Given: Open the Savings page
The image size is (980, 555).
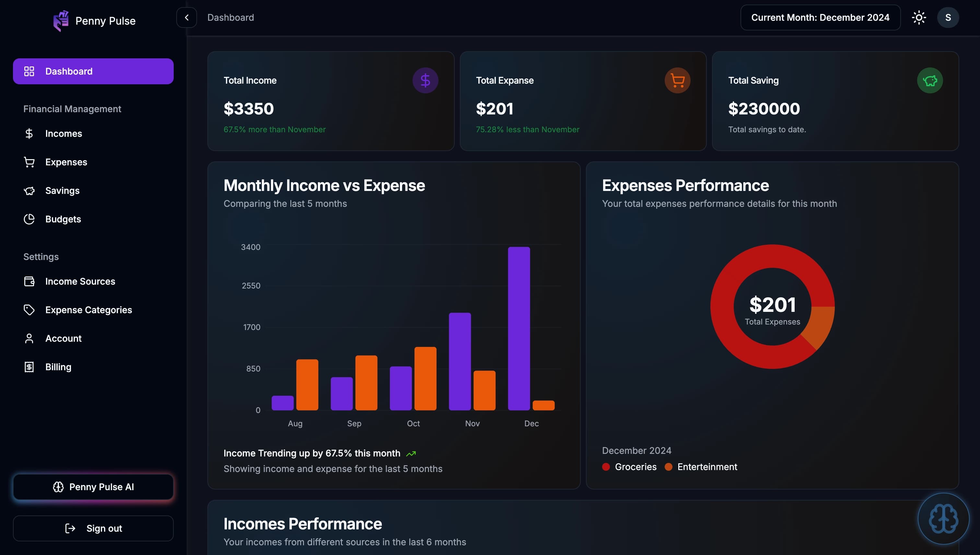Looking at the screenshot, I should (x=93, y=191).
